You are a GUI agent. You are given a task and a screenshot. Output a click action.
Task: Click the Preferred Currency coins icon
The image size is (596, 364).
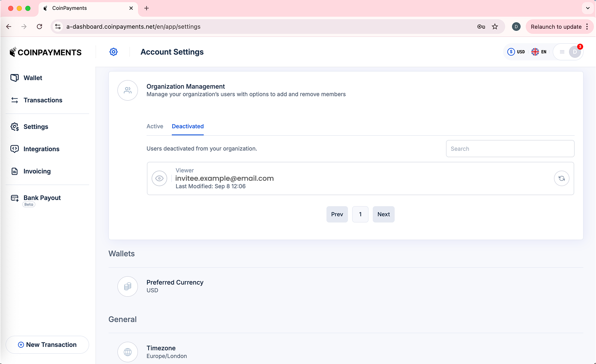tap(128, 286)
